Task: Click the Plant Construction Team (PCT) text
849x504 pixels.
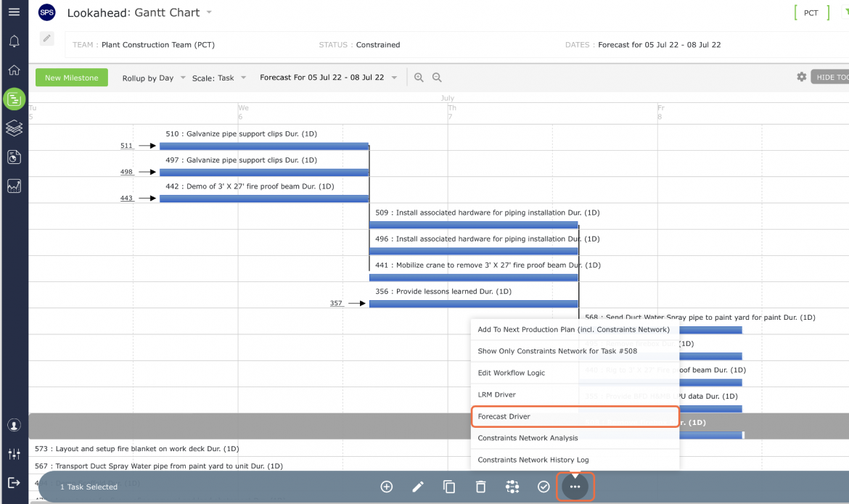Action: click(158, 45)
